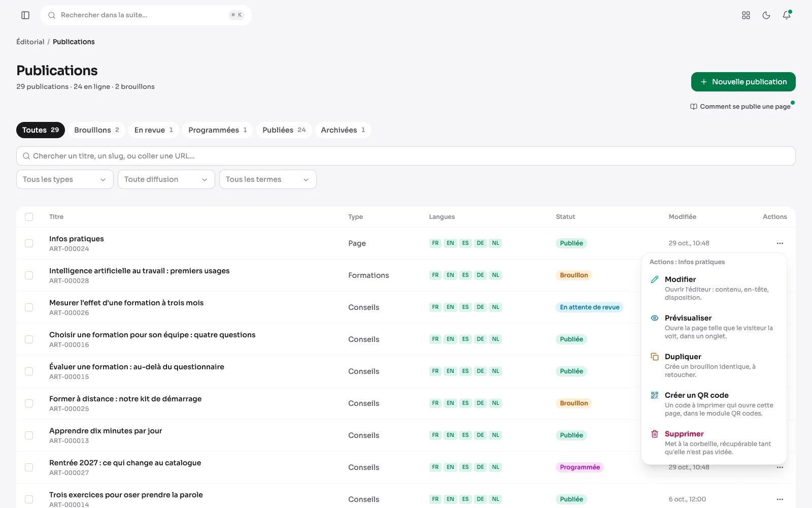812x508 pixels.
Task: Click the Programmée status badge
Action: 580,467
